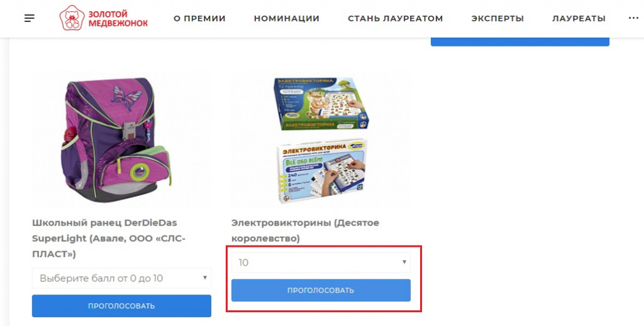Click the Школьный ранец DerDieDas SuperLight title
Image resolution: width=644 pixels, height=326 pixels.
(108, 238)
